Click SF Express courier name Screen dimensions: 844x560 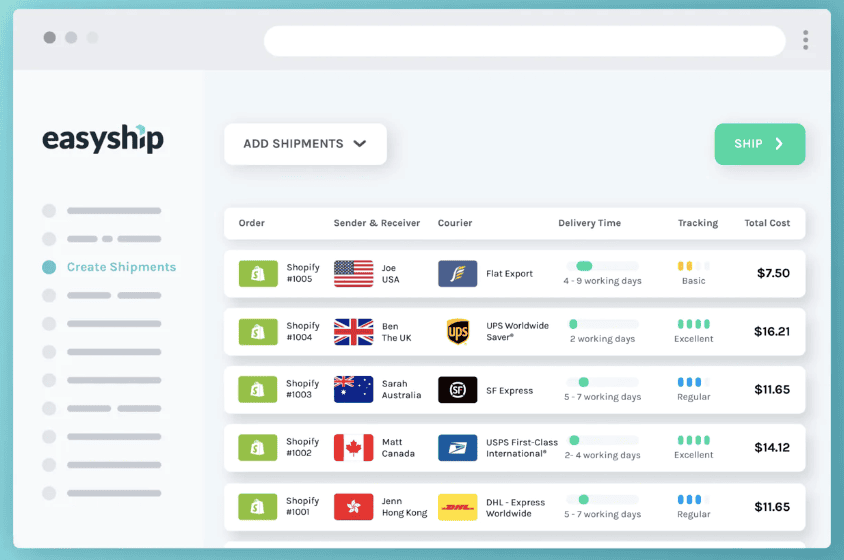pos(509,390)
